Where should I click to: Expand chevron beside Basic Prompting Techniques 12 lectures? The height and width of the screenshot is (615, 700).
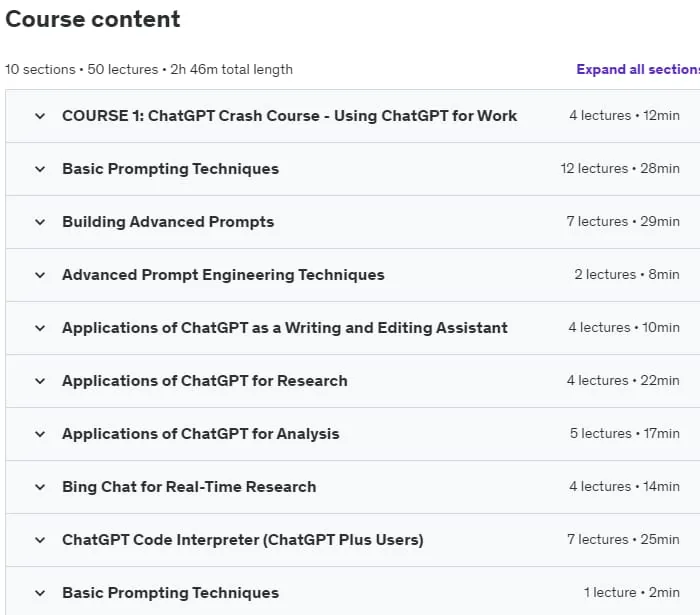[x=40, y=169]
